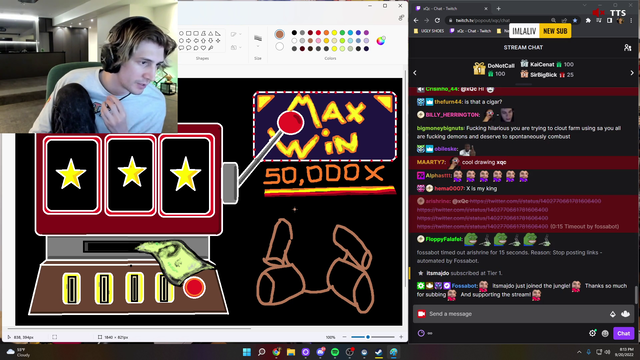
Task: Open the Chrome side panel icon
Action: (609, 20)
